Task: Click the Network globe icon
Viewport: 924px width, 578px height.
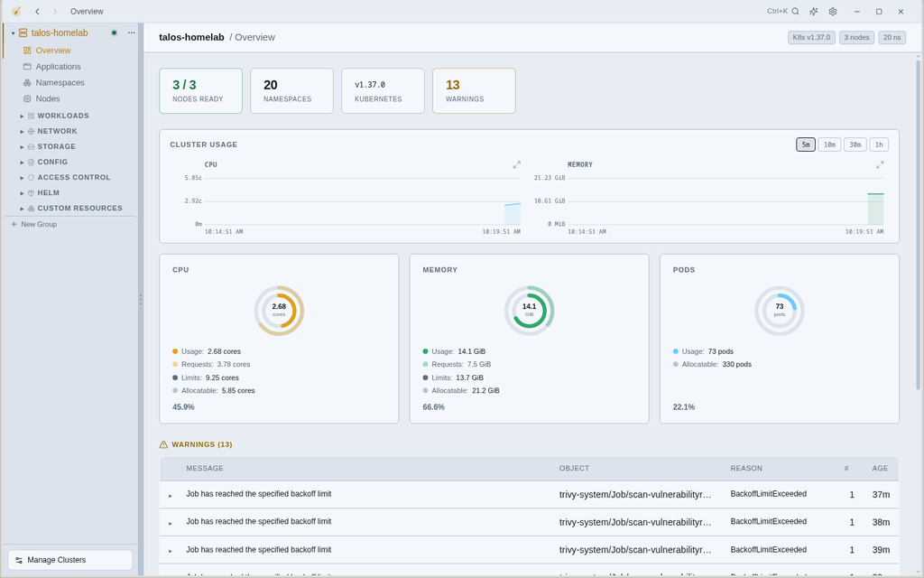Action: click(32, 131)
